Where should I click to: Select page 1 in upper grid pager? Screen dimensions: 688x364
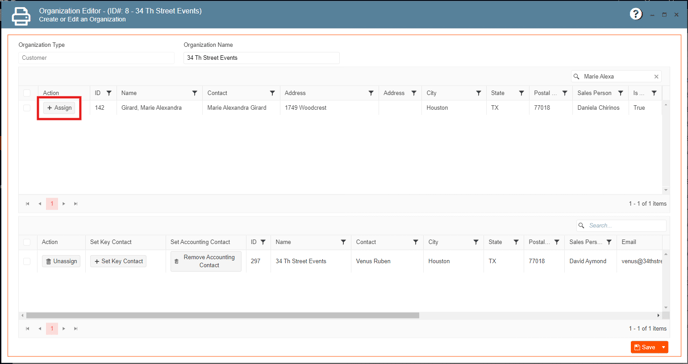[x=52, y=204]
